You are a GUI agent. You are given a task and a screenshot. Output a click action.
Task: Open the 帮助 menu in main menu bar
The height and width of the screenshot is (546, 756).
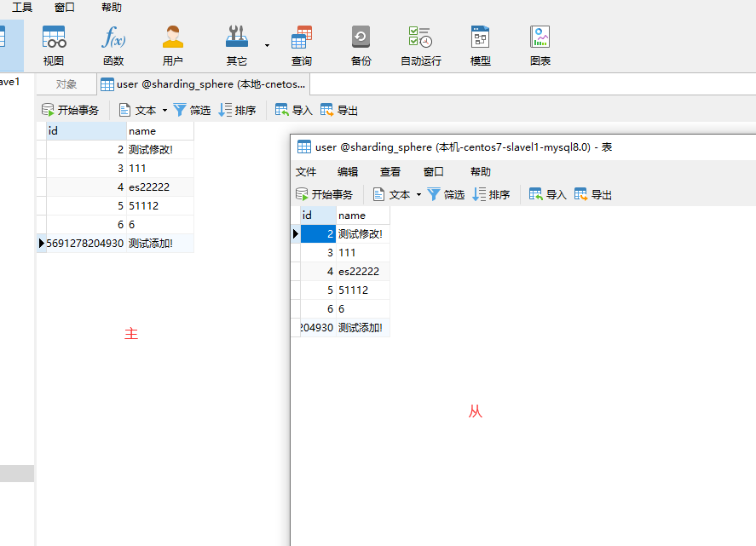tap(112, 7)
